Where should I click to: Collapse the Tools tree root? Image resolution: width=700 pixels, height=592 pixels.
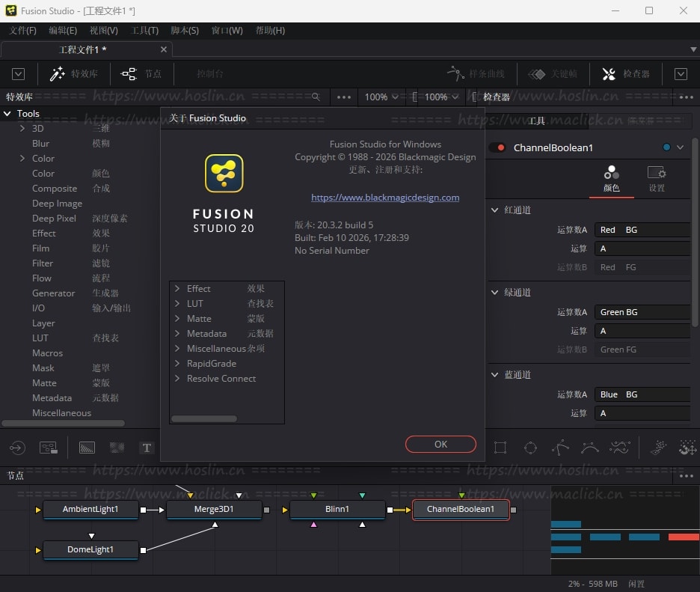click(7, 114)
